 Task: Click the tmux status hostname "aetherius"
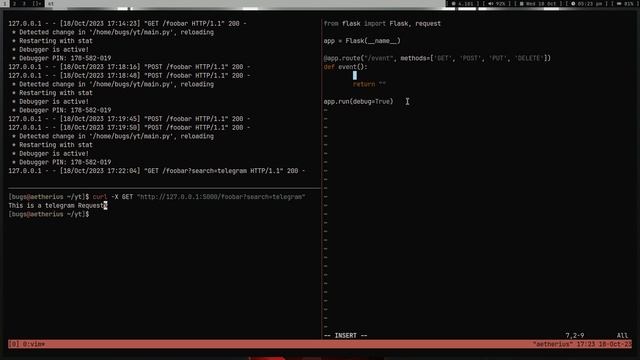tap(552, 344)
